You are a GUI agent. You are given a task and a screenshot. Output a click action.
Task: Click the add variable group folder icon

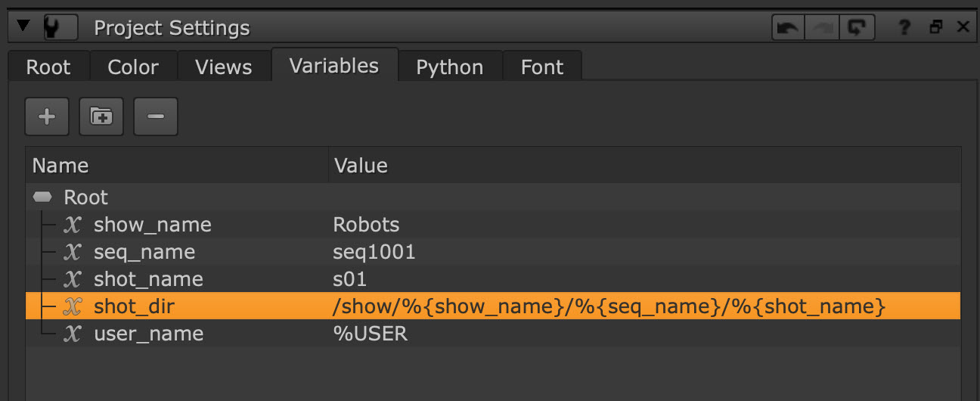point(101,117)
